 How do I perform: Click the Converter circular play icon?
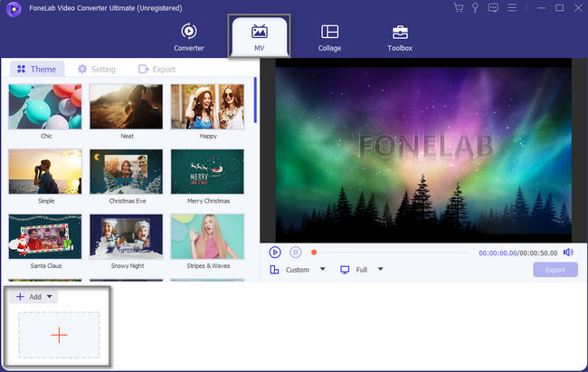[x=189, y=31]
